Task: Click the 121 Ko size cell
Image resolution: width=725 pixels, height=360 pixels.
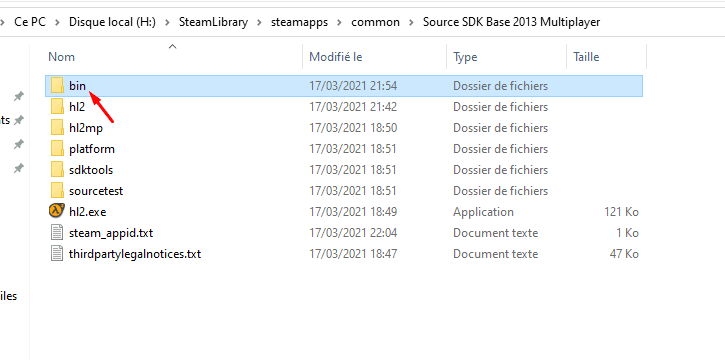Action: 621,212
